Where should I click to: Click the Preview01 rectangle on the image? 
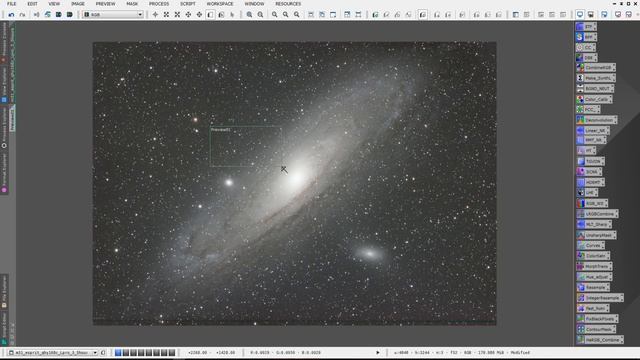coord(245,146)
